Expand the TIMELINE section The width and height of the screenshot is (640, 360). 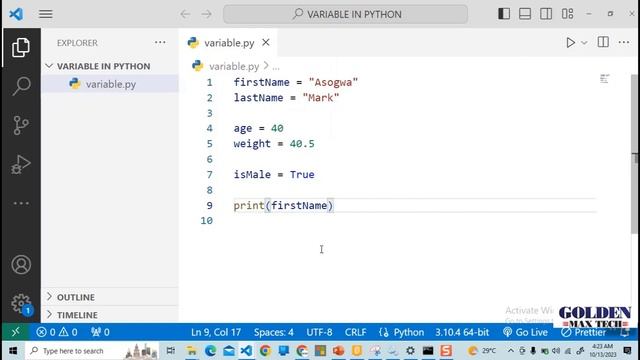110,315
